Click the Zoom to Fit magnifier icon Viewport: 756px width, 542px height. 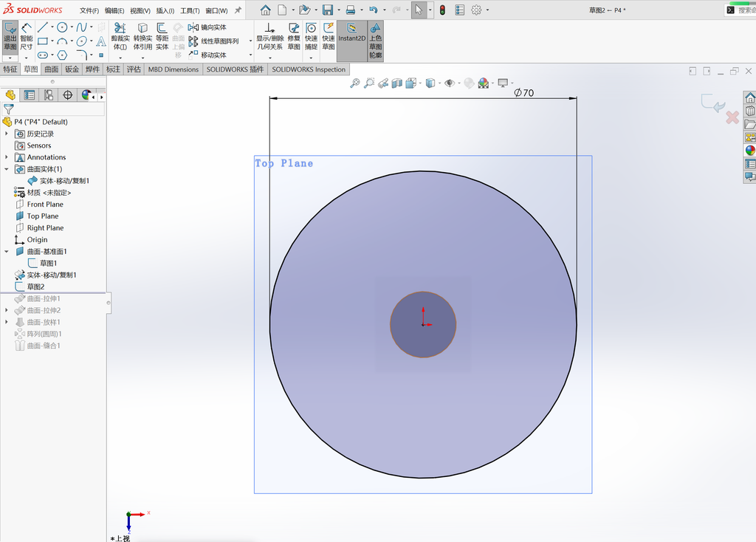355,83
